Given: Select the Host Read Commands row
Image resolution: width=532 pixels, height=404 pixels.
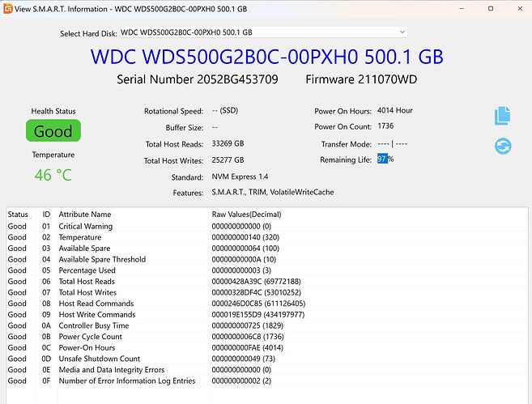Looking at the screenshot, I should click(x=266, y=304).
